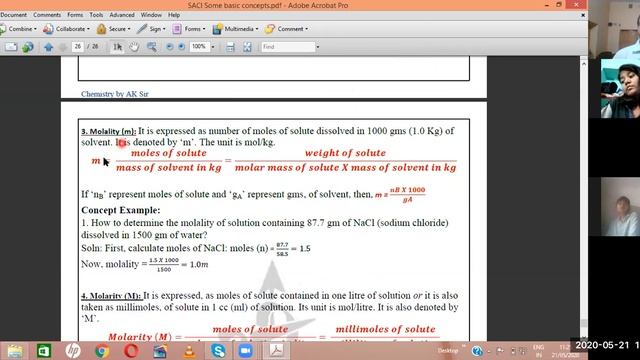
Task: Click the Adobe Acrobat taskbar icon
Action: (x=276, y=351)
